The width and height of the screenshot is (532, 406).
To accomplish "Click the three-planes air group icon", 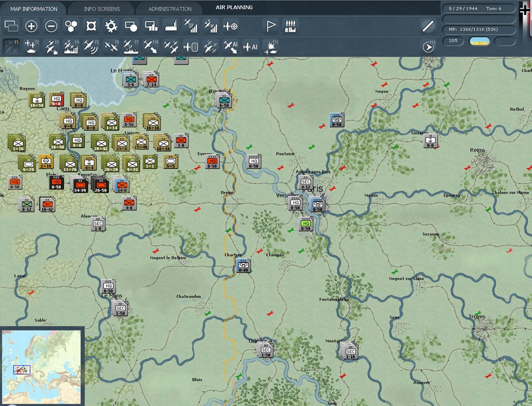I will coord(170,47).
